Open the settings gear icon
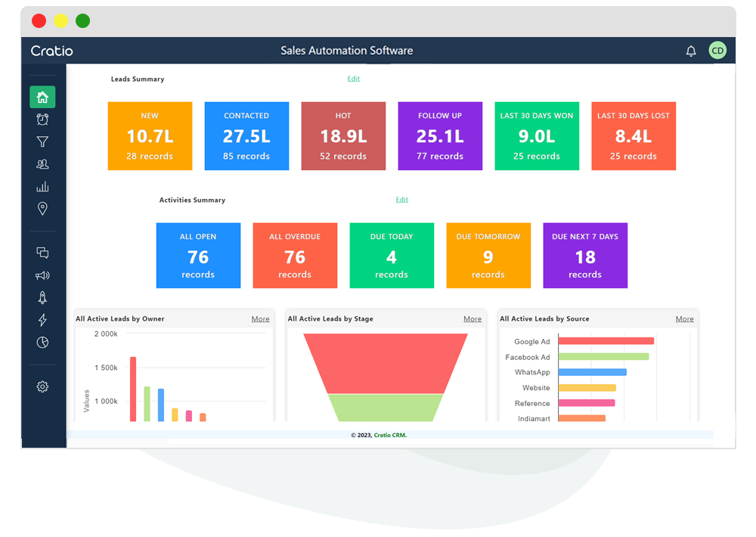The image size is (756, 537). pyautogui.click(x=42, y=386)
